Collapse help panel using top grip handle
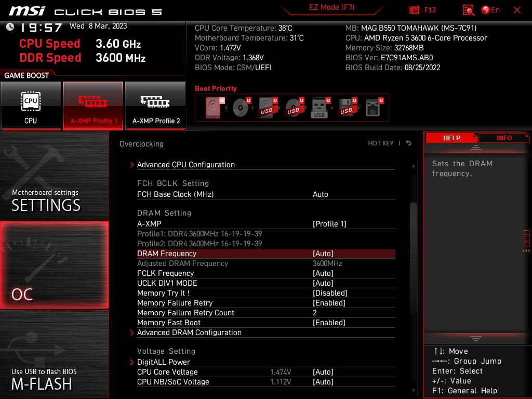Viewport: 532px width, 399px height. [475, 148]
